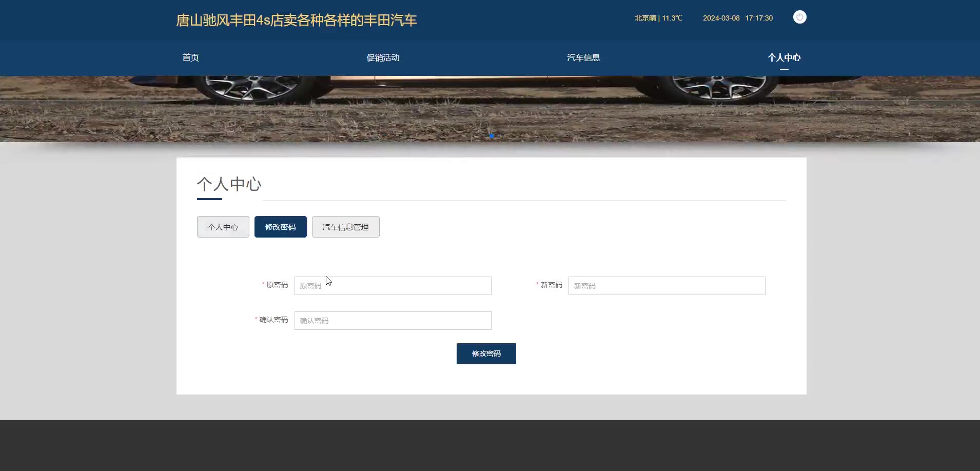The image size is (980, 471).
Task: Click the site title 唐山驰风丰田4s店
Action: click(297, 20)
